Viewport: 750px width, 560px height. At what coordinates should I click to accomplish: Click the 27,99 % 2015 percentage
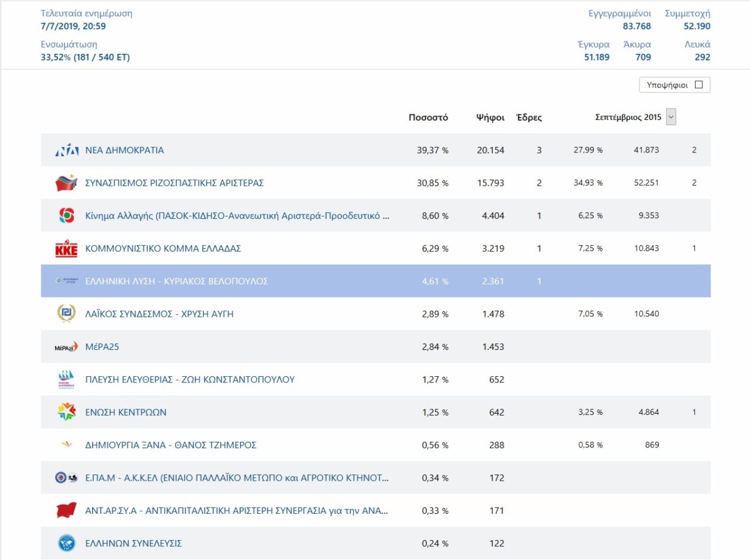point(588,150)
